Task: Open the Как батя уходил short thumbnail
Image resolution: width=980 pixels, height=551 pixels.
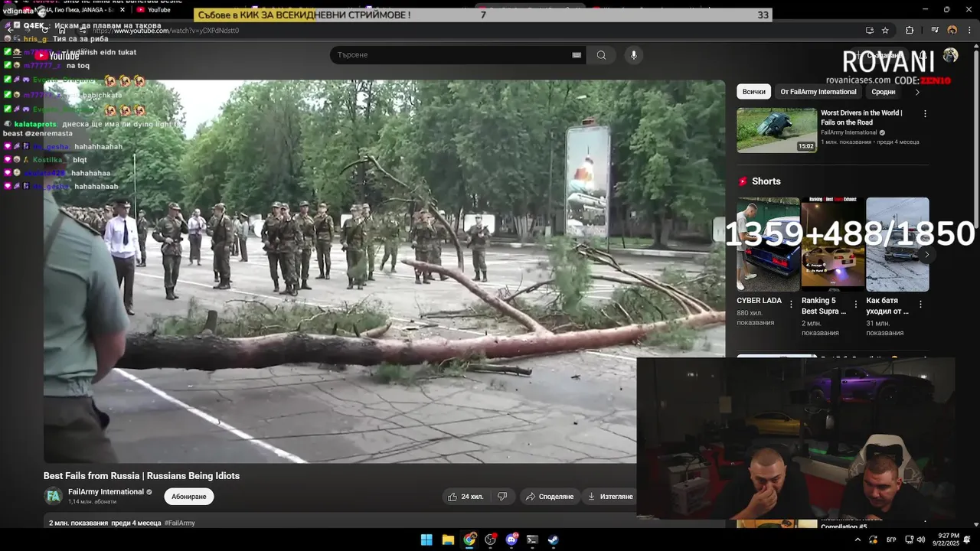Action: click(x=897, y=244)
